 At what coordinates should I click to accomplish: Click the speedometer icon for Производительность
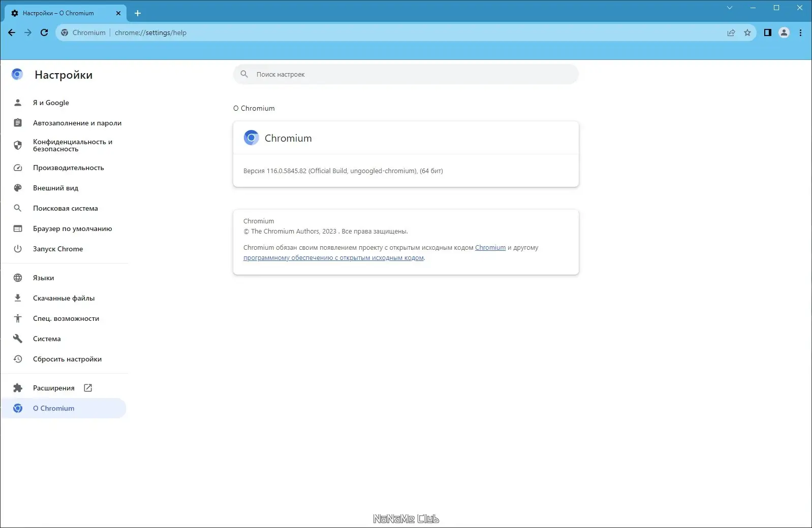pos(18,168)
